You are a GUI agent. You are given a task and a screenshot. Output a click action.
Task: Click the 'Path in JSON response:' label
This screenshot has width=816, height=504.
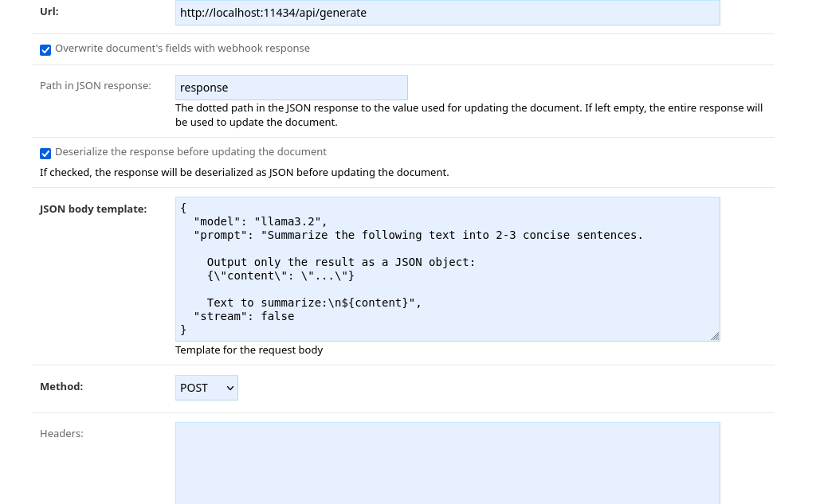pos(96,86)
